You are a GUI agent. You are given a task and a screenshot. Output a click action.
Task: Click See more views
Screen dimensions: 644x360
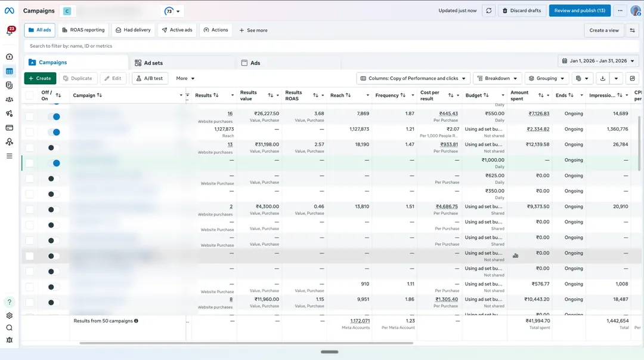pos(253,30)
